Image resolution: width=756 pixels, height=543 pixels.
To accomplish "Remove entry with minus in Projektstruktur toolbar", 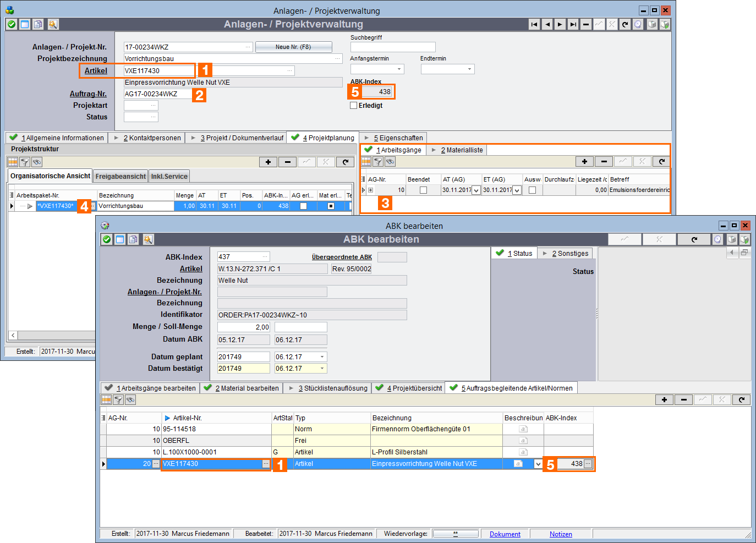I will pyautogui.click(x=287, y=162).
